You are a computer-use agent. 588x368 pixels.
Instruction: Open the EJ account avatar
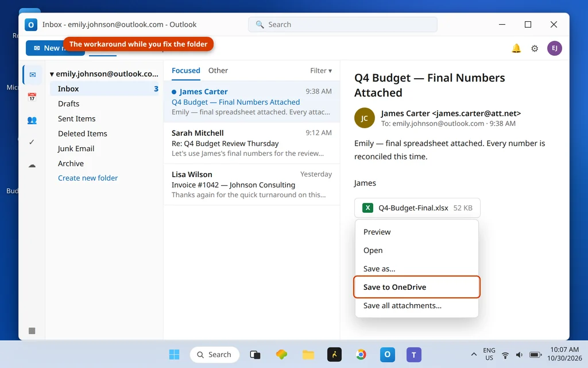[x=554, y=48]
